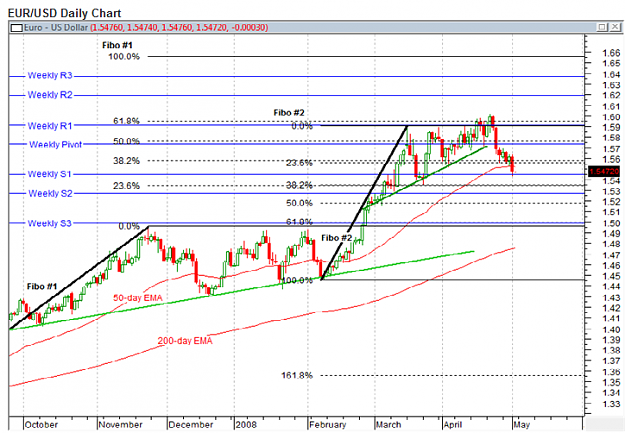The width and height of the screenshot is (625, 433).
Task: Click the '61.8%' Fibonacci label
Action: (x=126, y=120)
